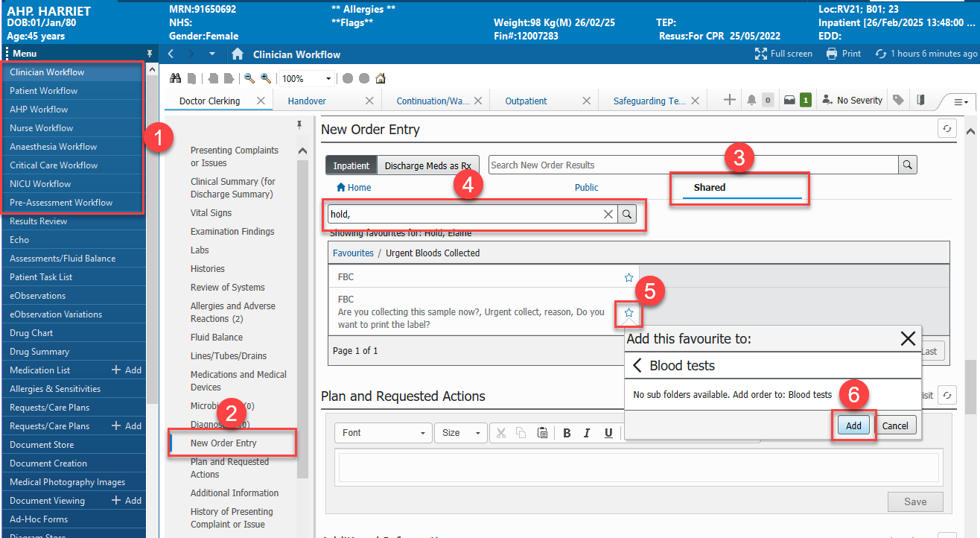Click Add next to Document Viewing
This screenshot has height=538, width=980.
click(126, 500)
